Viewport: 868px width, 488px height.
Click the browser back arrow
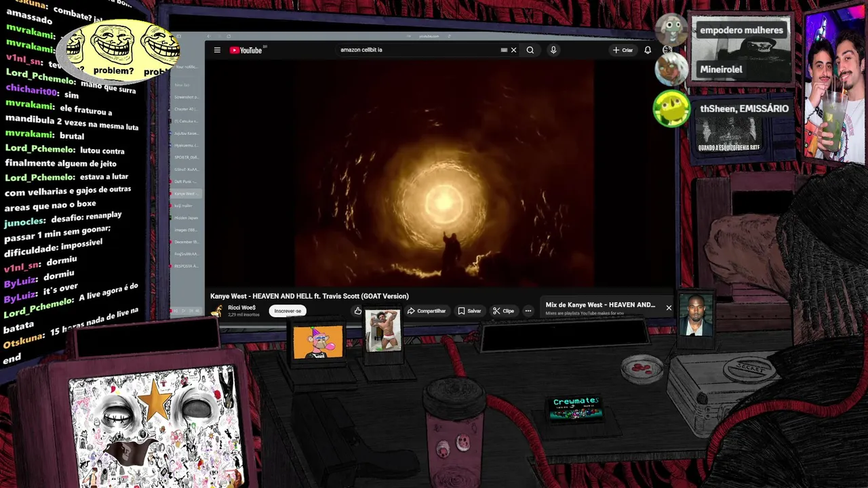pos(209,36)
